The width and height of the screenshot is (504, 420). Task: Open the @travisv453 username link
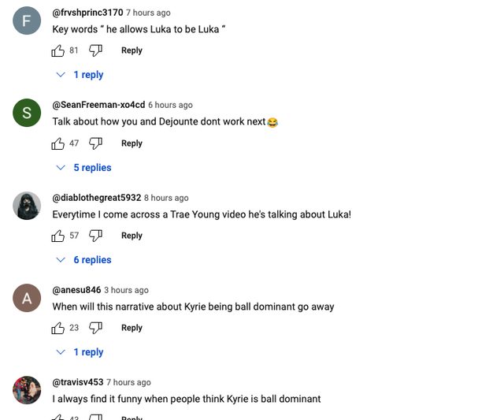tap(77, 382)
